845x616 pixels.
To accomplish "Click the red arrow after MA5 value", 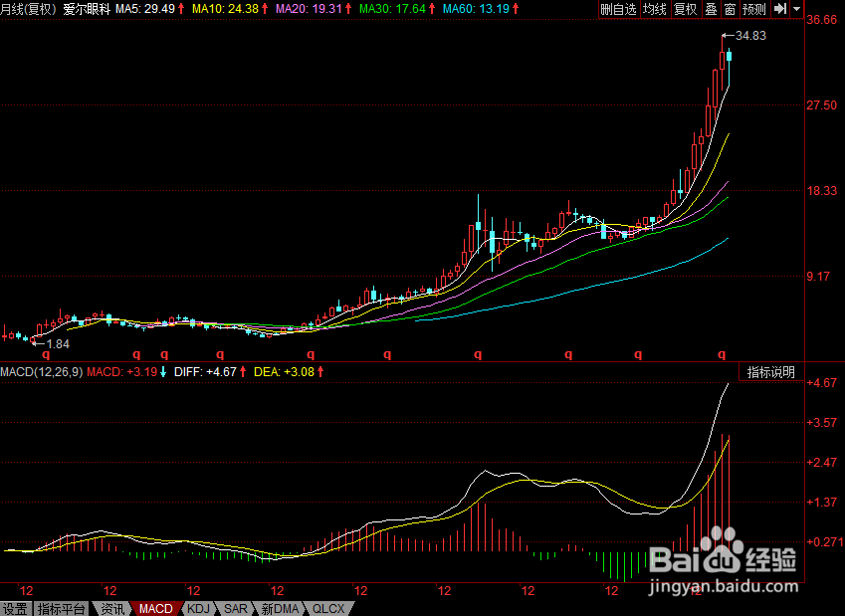I will [181, 9].
